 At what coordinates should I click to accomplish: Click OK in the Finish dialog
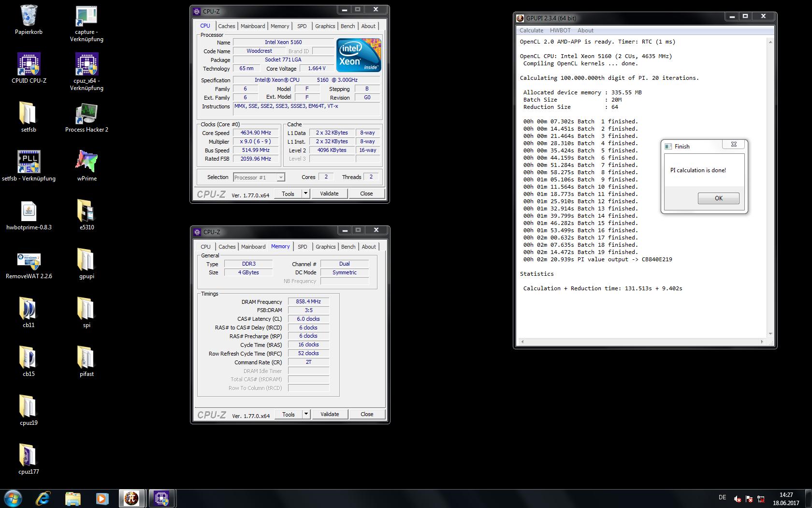tap(719, 198)
